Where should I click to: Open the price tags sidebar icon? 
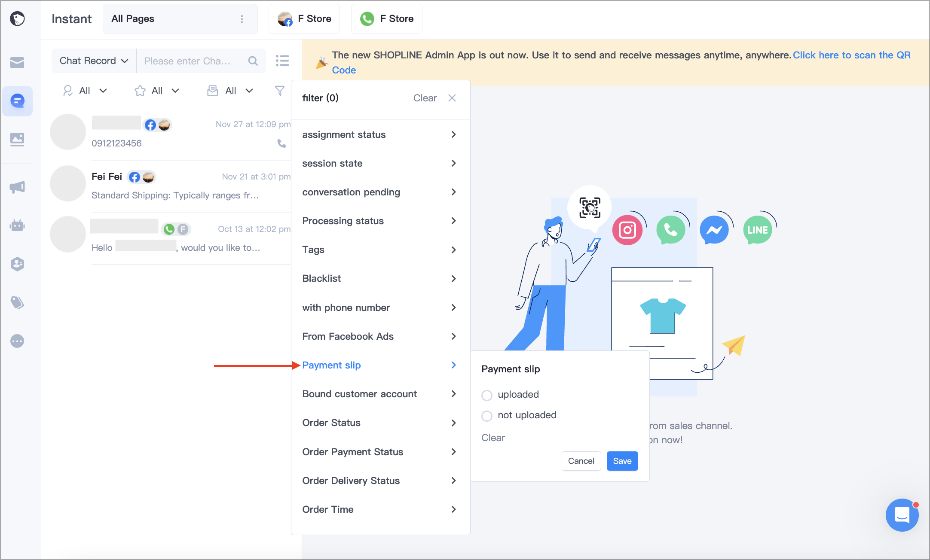tap(17, 302)
